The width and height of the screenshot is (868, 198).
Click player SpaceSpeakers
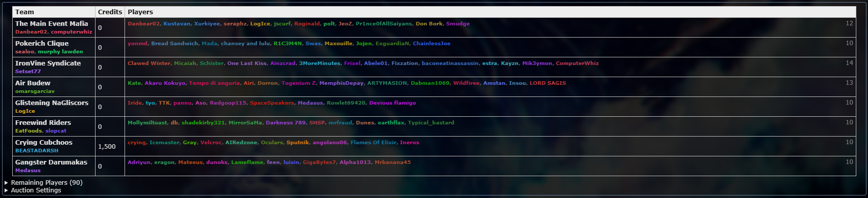272,103
